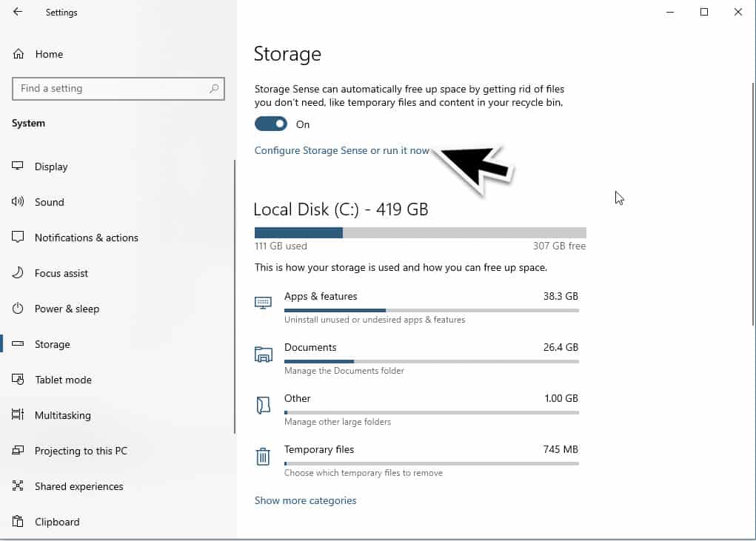
Task: Open Notifications & actions settings
Action: click(x=86, y=238)
